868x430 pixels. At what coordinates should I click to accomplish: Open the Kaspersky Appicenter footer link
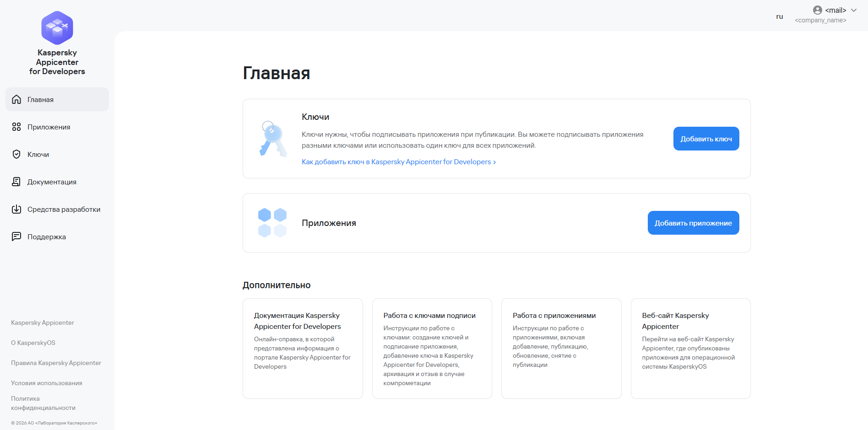tap(43, 322)
